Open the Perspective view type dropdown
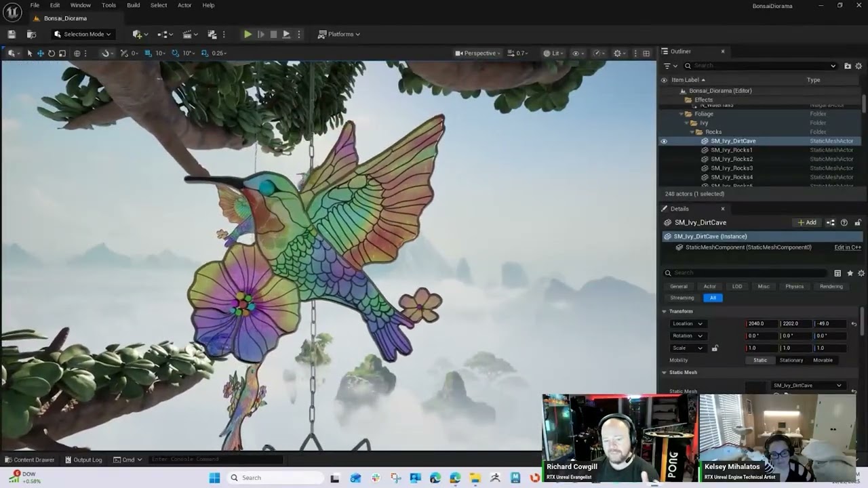This screenshot has width=868, height=488. pyautogui.click(x=478, y=53)
